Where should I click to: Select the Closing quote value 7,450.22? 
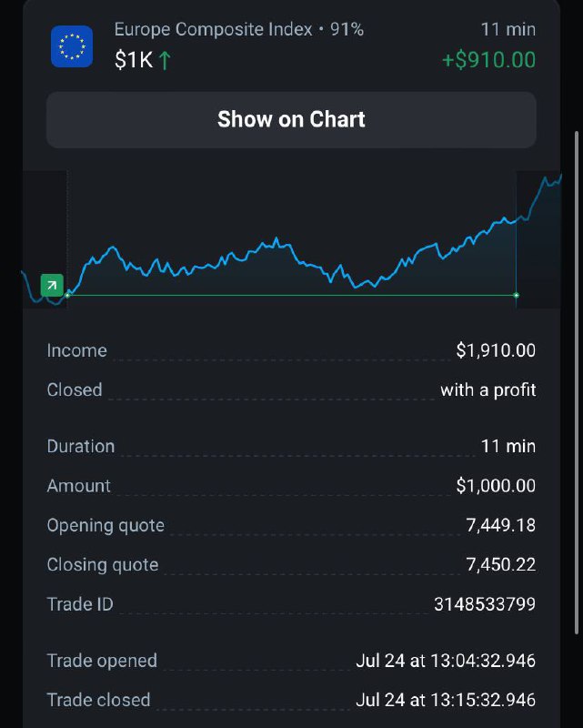coord(501,565)
